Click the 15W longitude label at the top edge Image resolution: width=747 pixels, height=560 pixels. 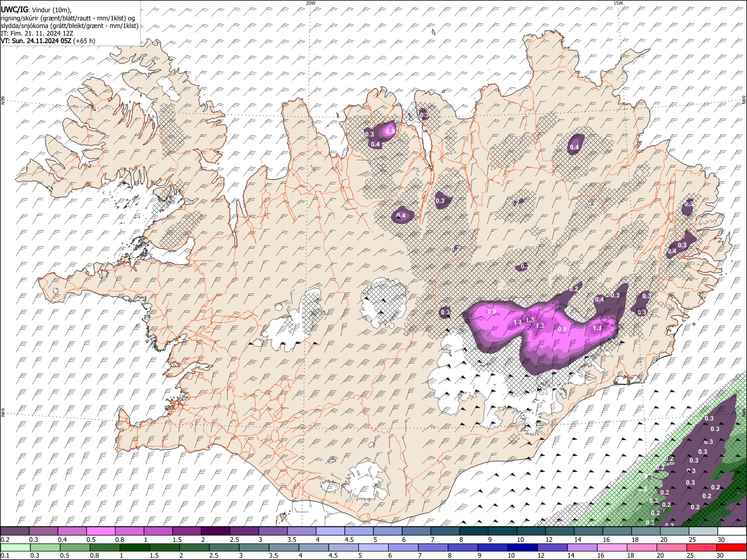click(x=618, y=3)
